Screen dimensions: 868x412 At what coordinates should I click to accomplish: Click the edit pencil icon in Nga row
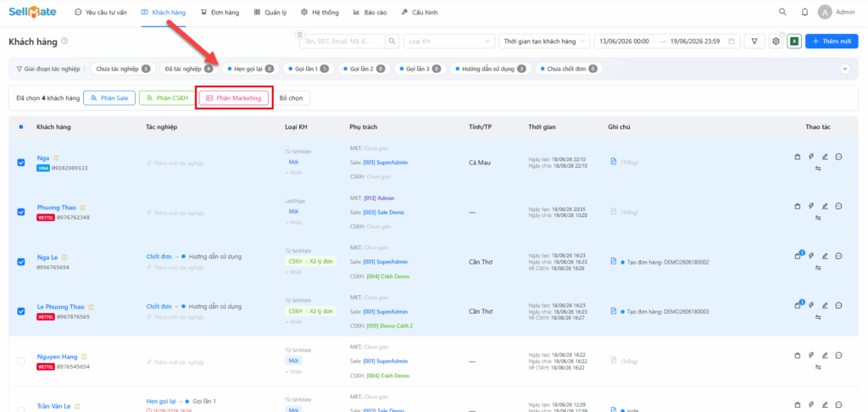[825, 157]
